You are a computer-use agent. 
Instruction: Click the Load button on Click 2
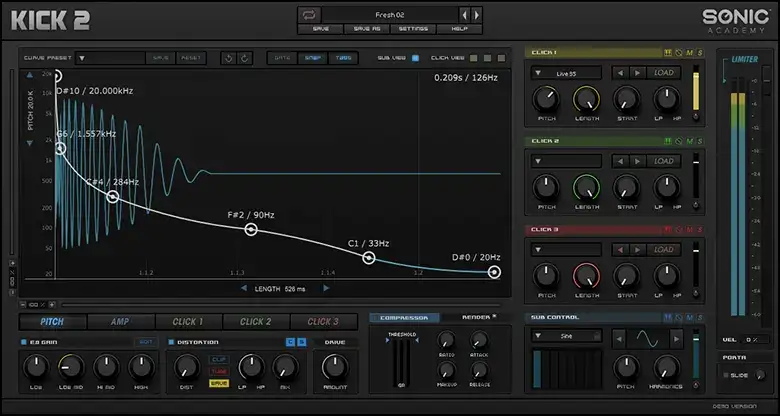[x=664, y=161]
